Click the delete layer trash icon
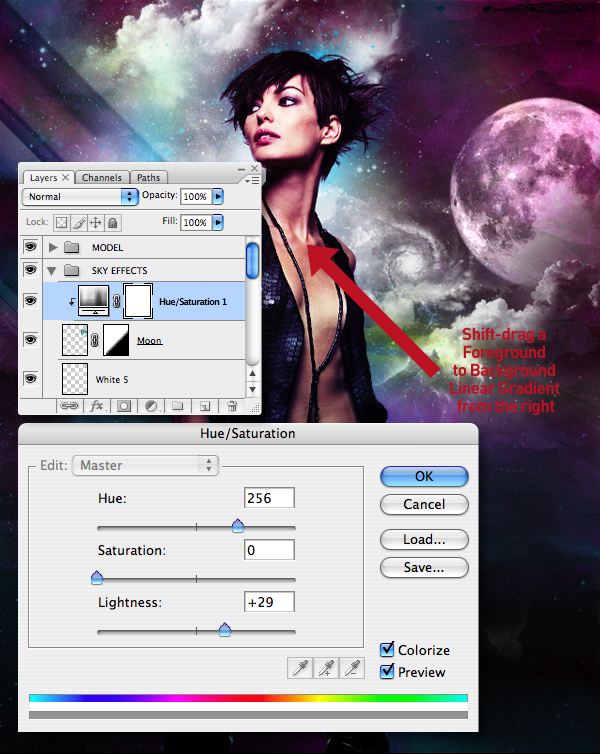Screen dimensions: 600x754 pyautogui.click(x=232, y=406)
